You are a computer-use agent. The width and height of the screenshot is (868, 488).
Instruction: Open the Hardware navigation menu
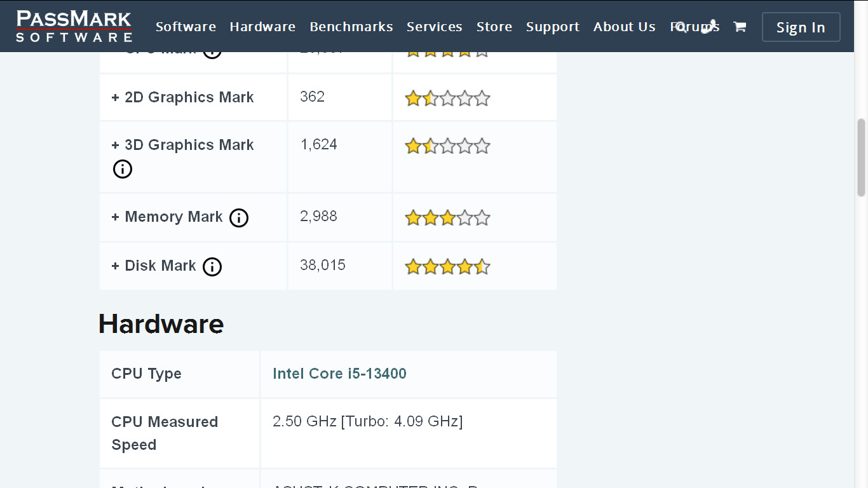pyautogui.click(x=262, y=27)
